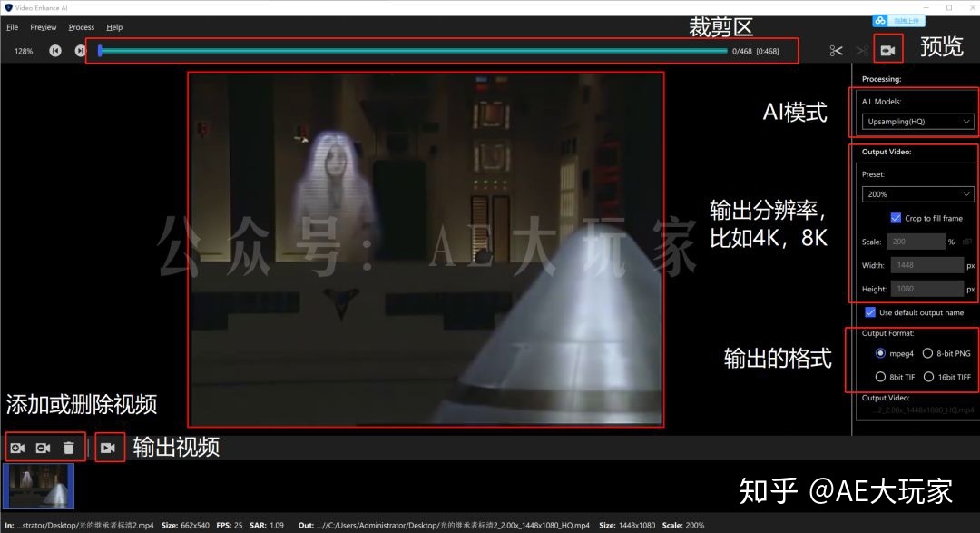Click the 0/468 frame counter

[742, 51]
